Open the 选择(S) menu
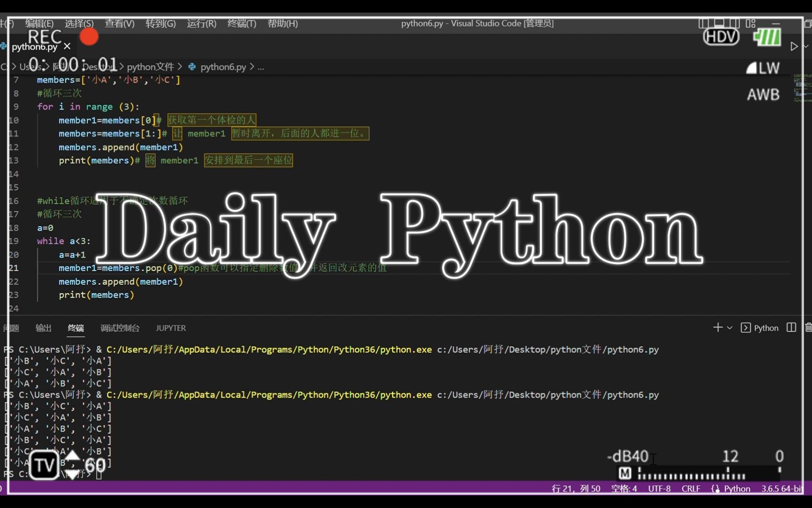Image resolution: width=812 pixels, height=508 pixels. click(x=79, y=24)
